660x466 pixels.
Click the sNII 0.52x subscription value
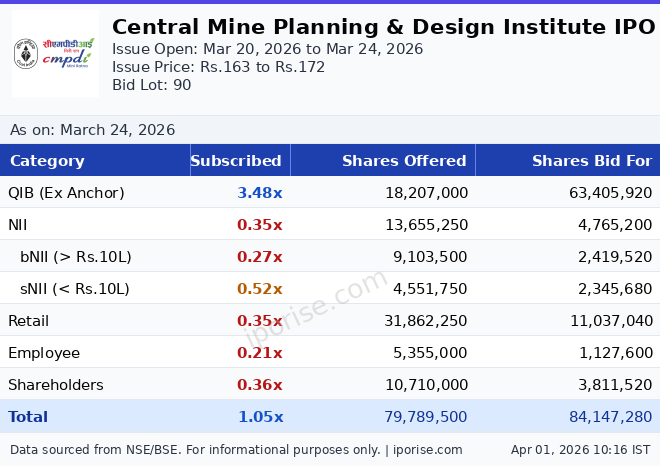[259, 289]
